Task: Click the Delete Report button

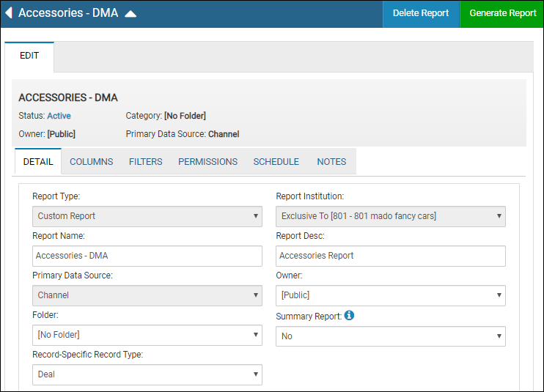Action: [421, 13]
